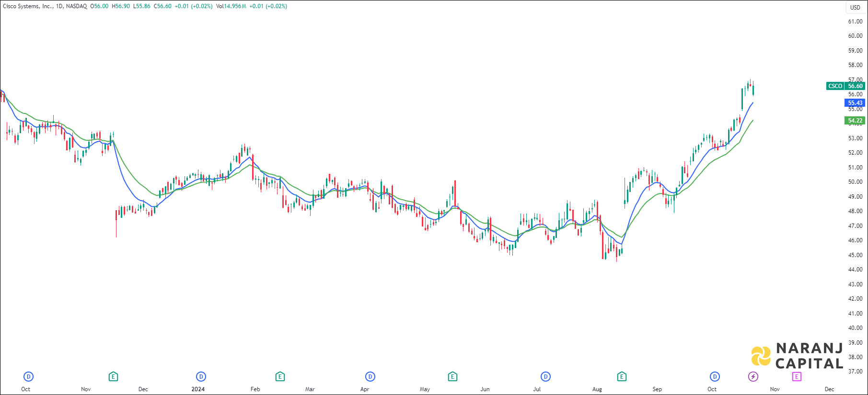
Task: Open the February earnings marker
Action: (280, 377)
